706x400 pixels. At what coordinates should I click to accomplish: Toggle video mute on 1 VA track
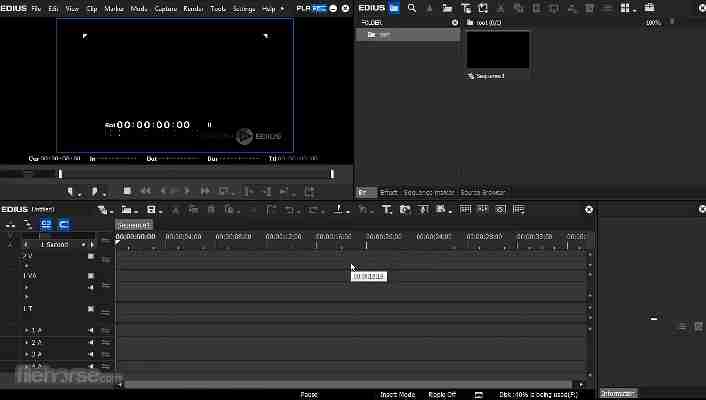click(91, 276)
